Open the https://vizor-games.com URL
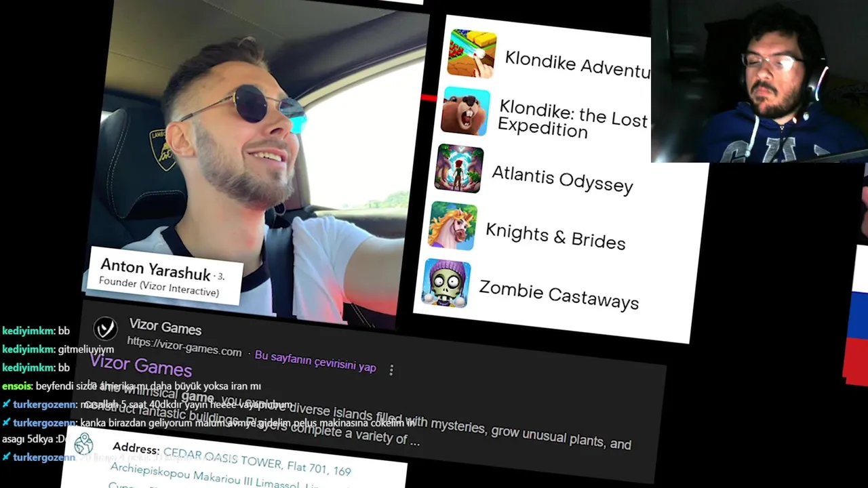Screen dimensions: 868x488 (x=184, y=347)
